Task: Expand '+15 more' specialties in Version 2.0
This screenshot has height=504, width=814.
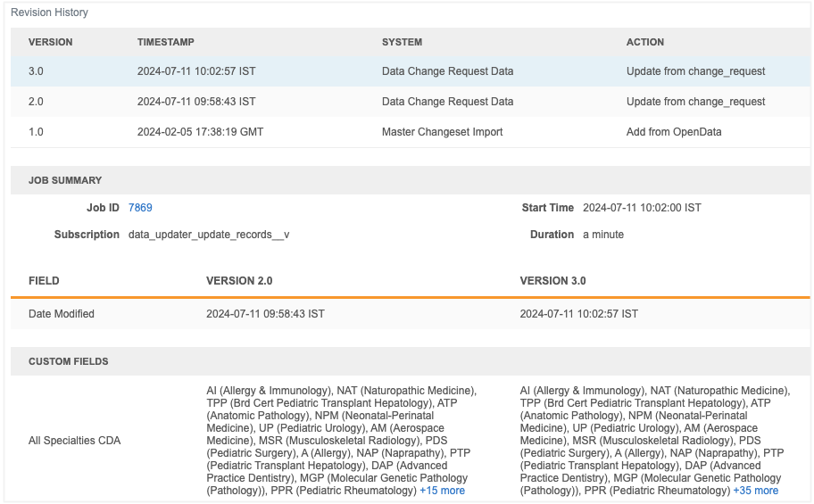Action: click(442, 491)
